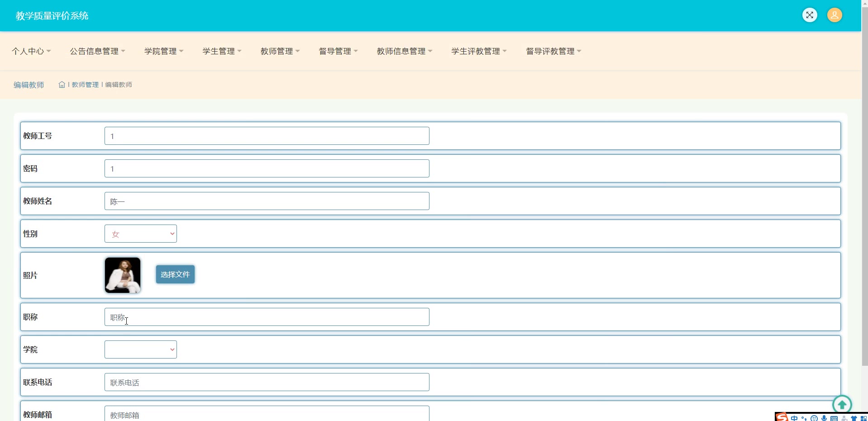Expand 学院管理 menu

click(x=164, y=51)
